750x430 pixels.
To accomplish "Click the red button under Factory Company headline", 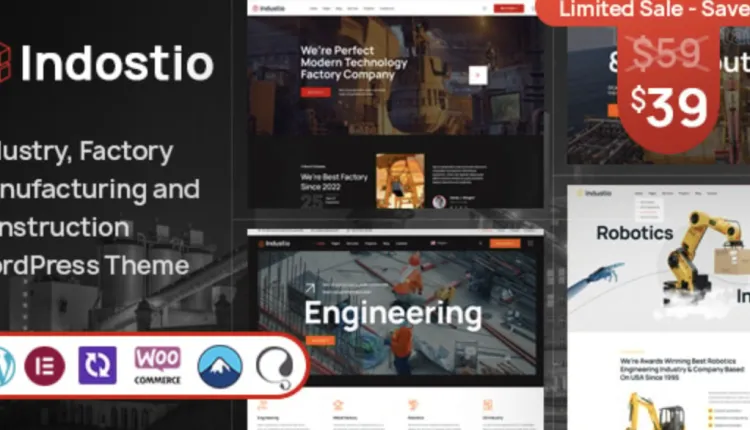I will pyautogui.click(x=315, y=92).
